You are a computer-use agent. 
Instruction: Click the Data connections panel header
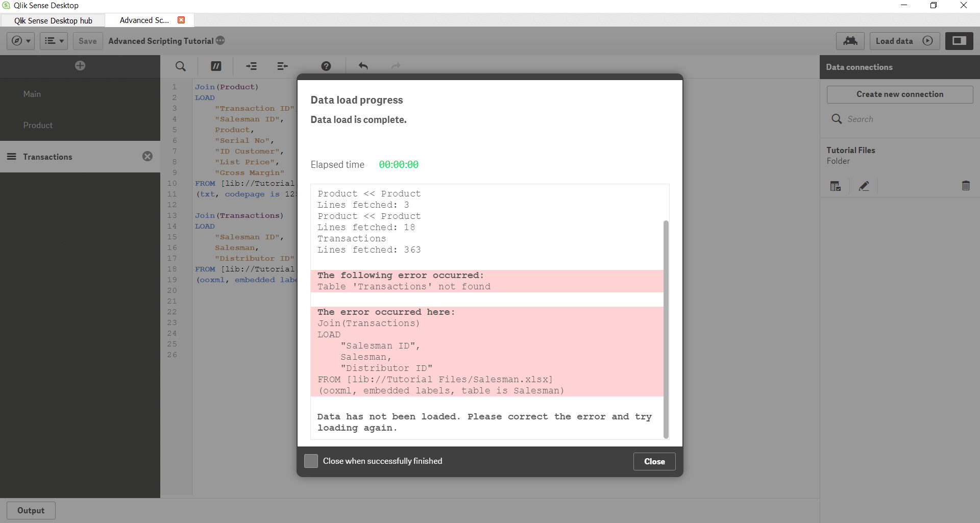[900, 67]
